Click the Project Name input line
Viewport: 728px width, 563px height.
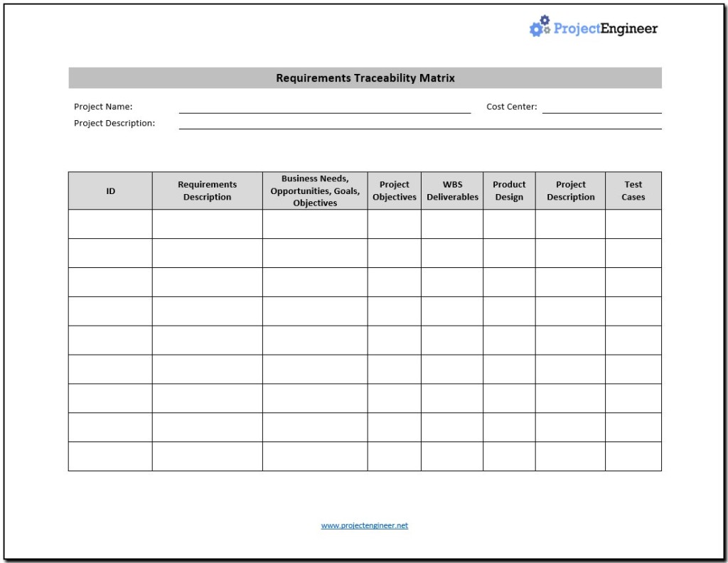point(323,110)
